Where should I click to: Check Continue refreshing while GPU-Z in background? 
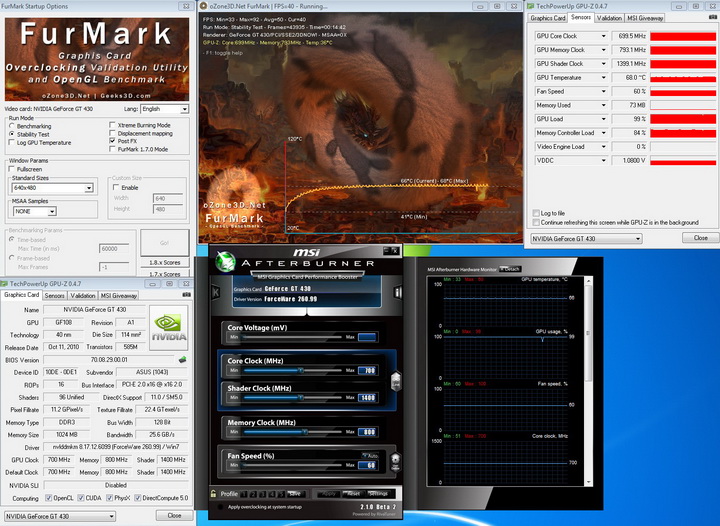[536, 222]
